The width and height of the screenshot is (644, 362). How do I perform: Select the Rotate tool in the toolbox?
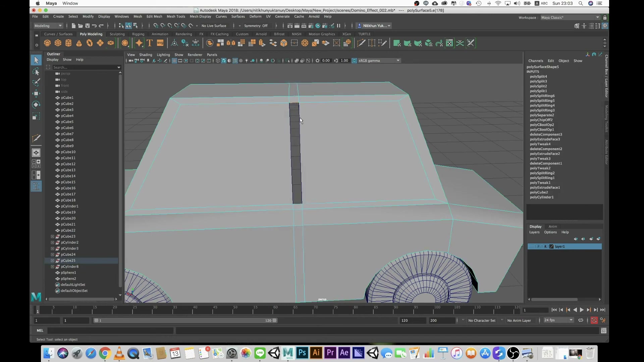point(36,105)
